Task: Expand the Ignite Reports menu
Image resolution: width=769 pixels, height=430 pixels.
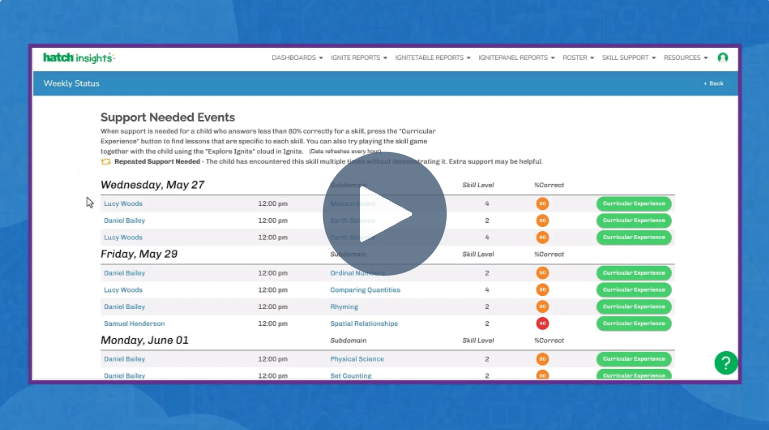Action: [x=359, y=58]
